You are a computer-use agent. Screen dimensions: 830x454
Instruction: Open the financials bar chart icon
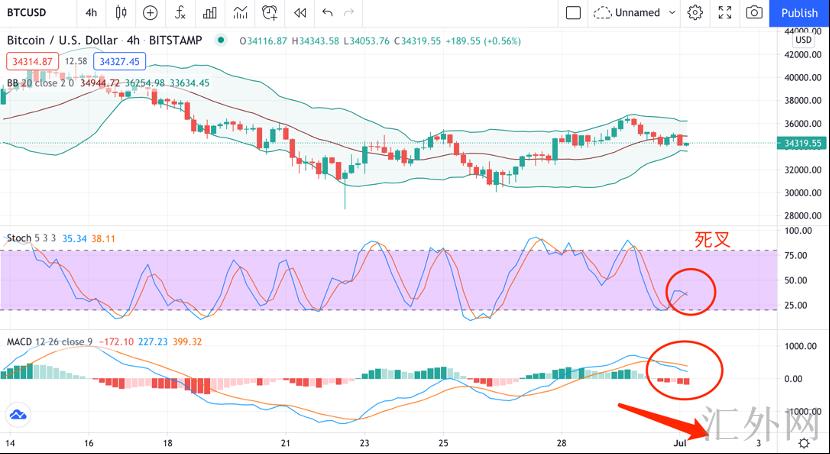coord(210,13)
